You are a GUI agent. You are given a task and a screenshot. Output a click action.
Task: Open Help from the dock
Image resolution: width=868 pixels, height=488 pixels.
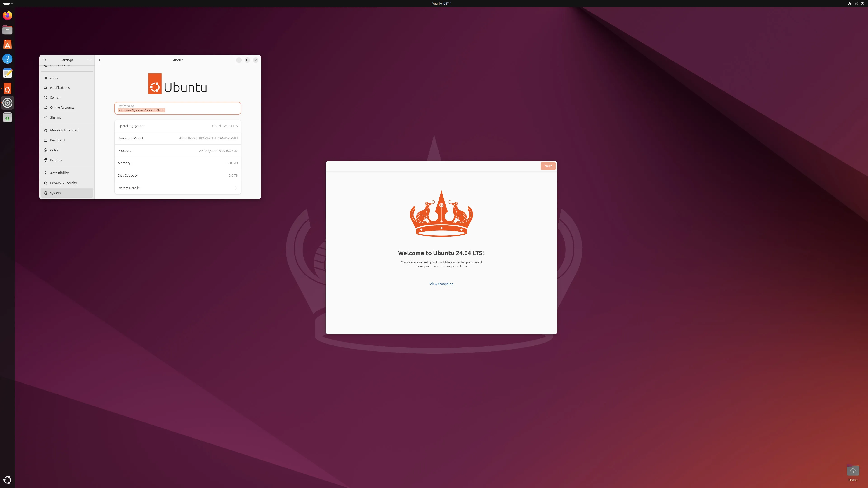(7, 59)
